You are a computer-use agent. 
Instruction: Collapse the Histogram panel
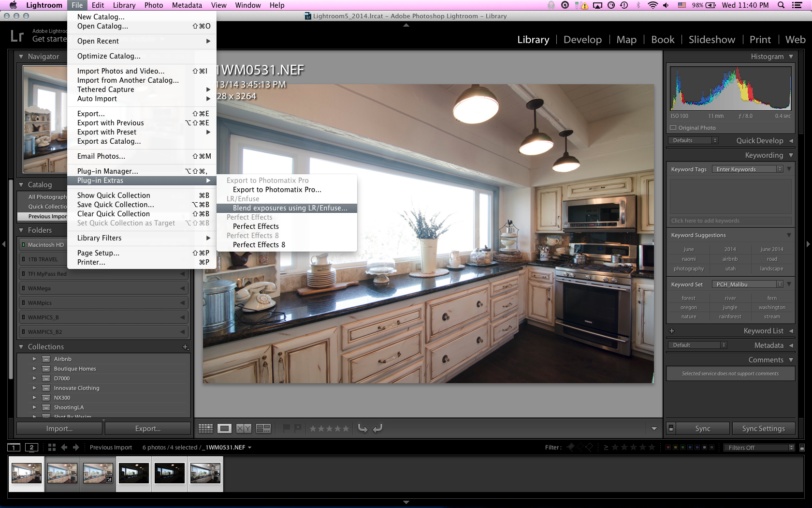click(791, 57)
